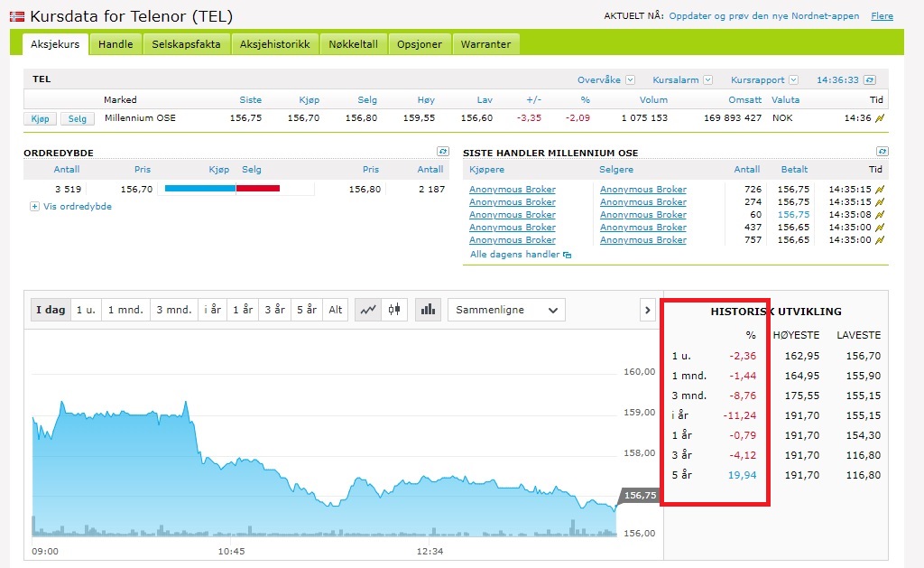This screenshot has height=568, width=924.
Task: Switch to the Nøkkeltall tab
Action: tap(354, 44)
